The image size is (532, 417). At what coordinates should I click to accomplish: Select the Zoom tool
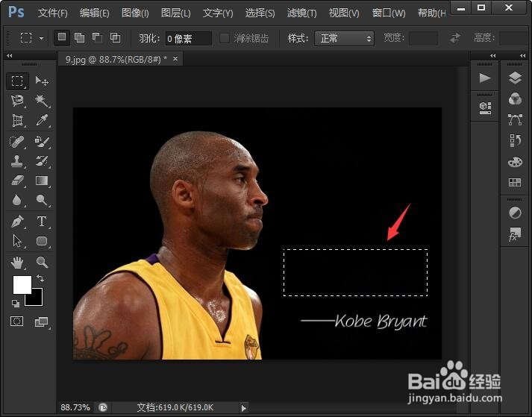pyautogui.click(x=42, y=263)
